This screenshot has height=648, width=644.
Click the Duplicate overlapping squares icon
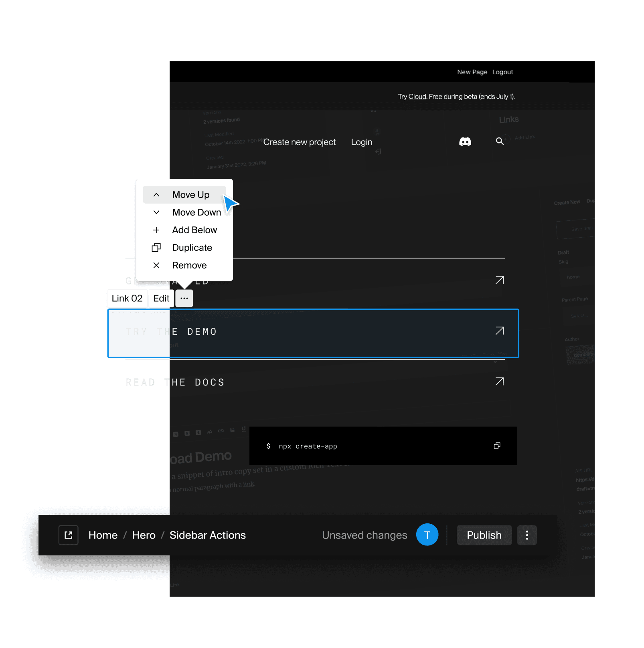coord(156,248)
